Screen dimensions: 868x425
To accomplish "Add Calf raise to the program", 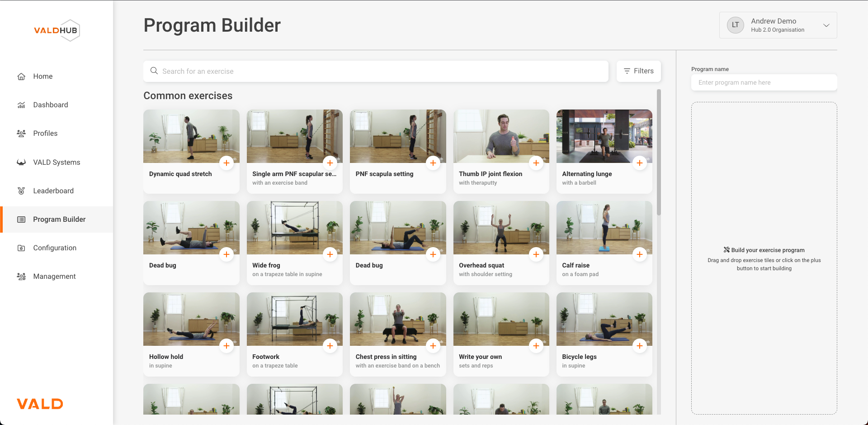I will pyautogui.click(x=640, y=254).
